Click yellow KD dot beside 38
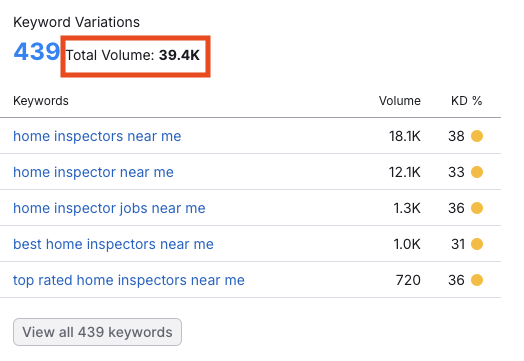 tap(477, 136)
